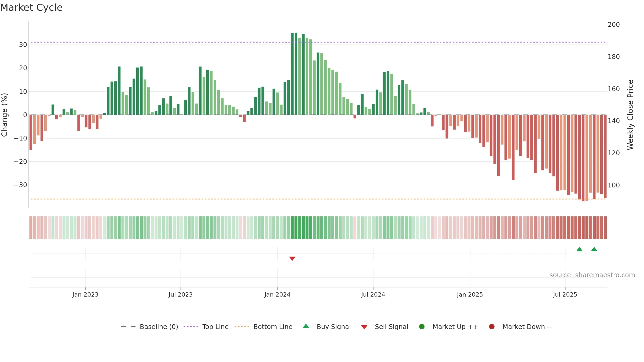Toggle the Top Line legend entry
The width and height of the screenshot is (644, 362).
coord(206,327)
